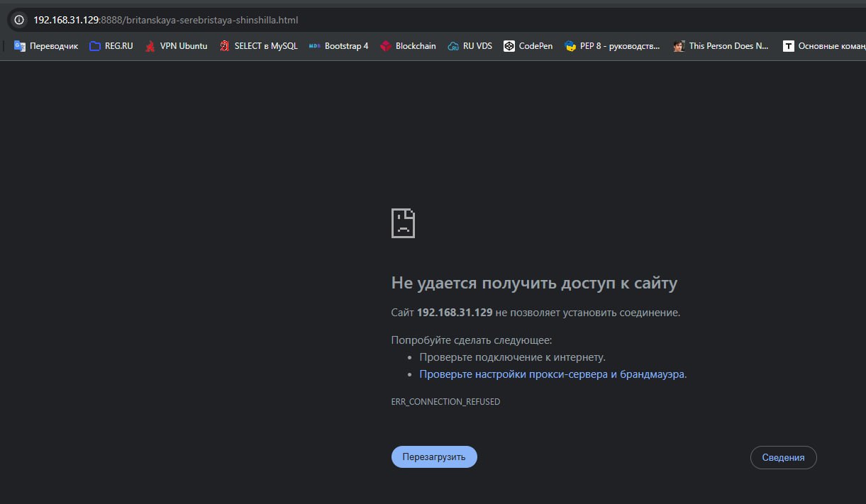Click the Сведения details button
This screenshot has height=504, width=866.
[783, 457]
